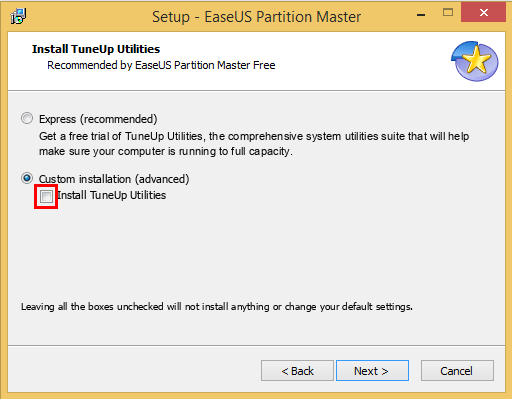This screenshot has height=399, width=512.
Task: Click the TuneUp free trial description paragraph
Action: point(254,144)
